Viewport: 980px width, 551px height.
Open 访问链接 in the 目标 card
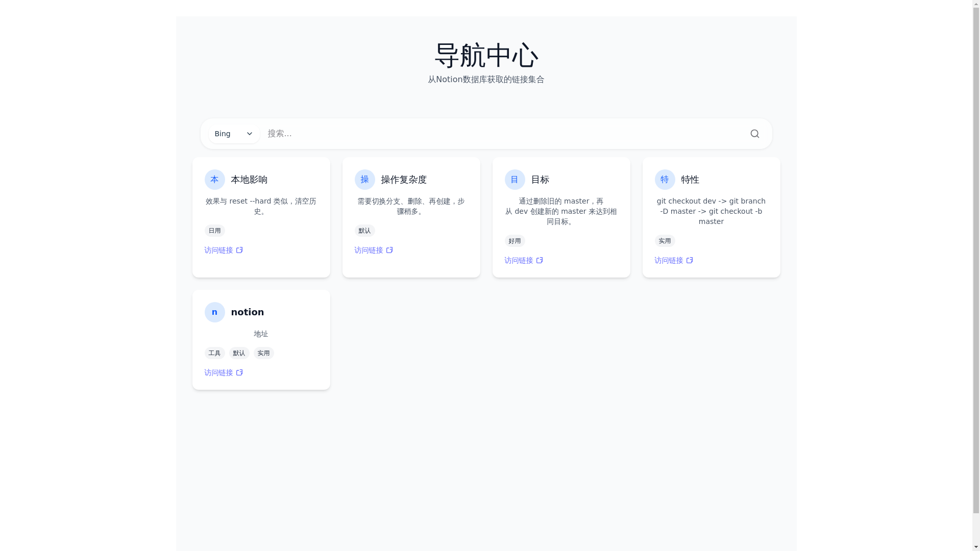point(524,260)
